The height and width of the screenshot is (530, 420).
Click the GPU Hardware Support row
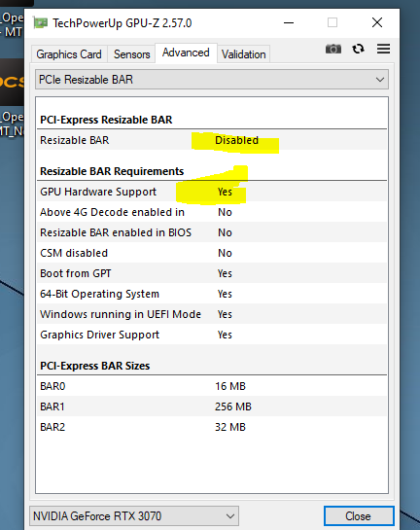[x=212, y=192]
